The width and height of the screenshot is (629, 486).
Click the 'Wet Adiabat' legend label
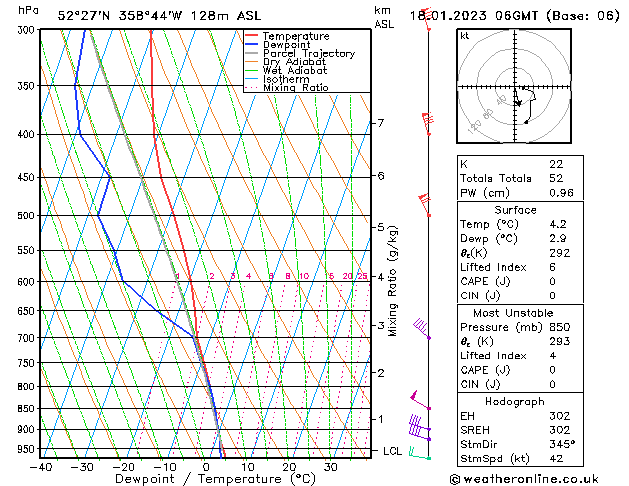click(x=295, y=71)
